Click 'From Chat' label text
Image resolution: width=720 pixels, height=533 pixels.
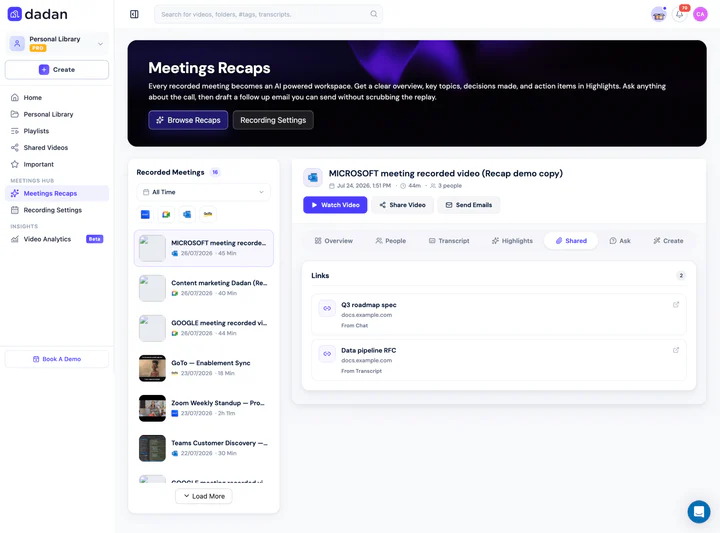click(x=354, y=325)
